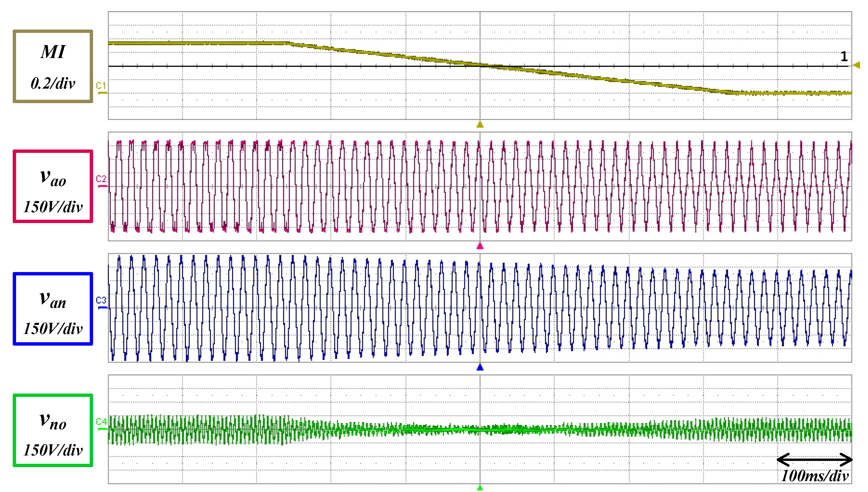Select the vao 150V/div label box
This screenshot has height=492, width=868.
coord(53,186)
